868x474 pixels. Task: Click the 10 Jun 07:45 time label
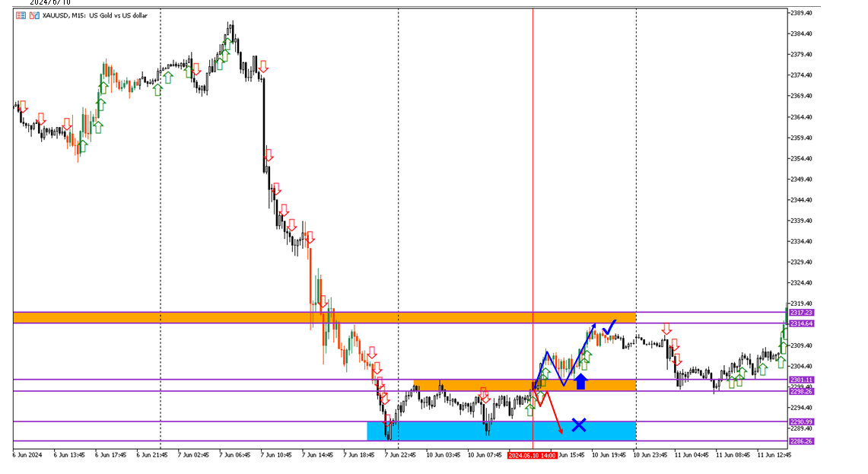(x=485, y=455)
